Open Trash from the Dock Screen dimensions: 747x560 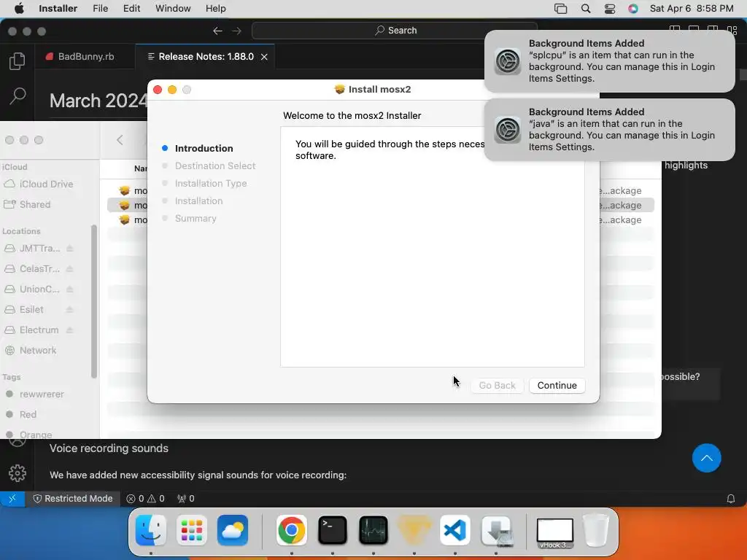[x=595, y=530]
